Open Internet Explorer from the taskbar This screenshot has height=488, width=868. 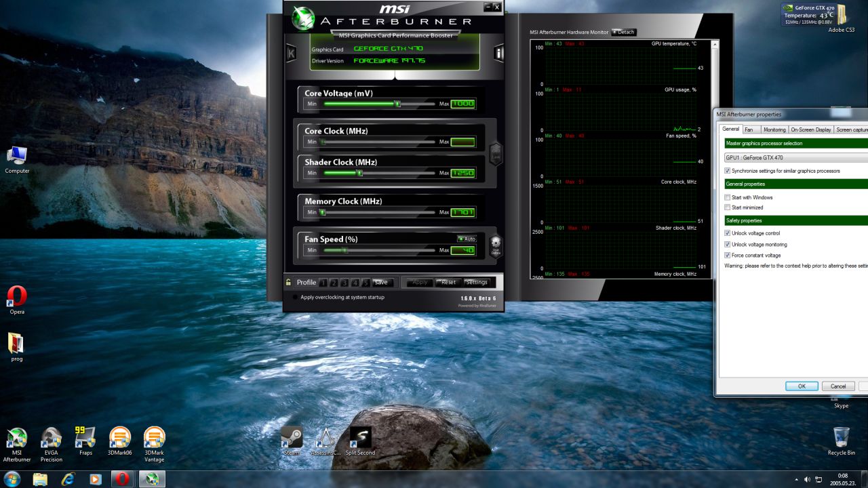coord(68,479)
